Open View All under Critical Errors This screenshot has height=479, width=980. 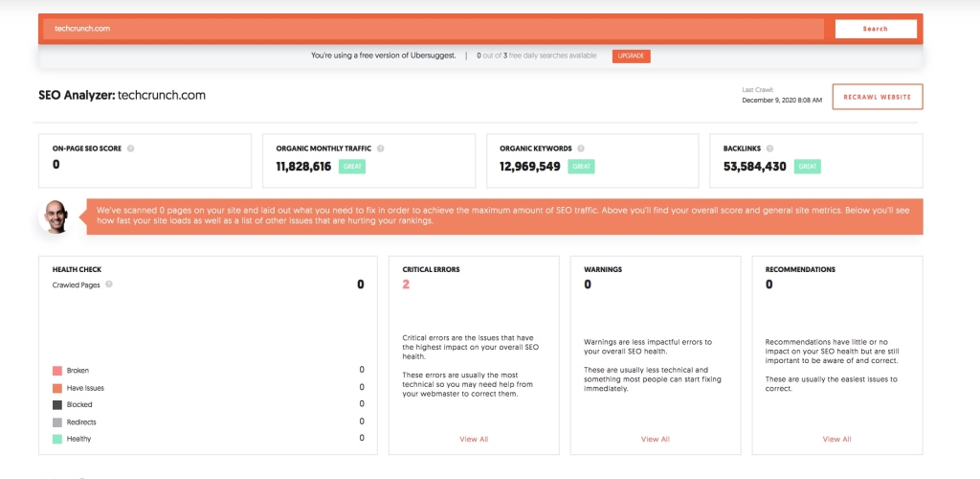click(x=474, y=439)
